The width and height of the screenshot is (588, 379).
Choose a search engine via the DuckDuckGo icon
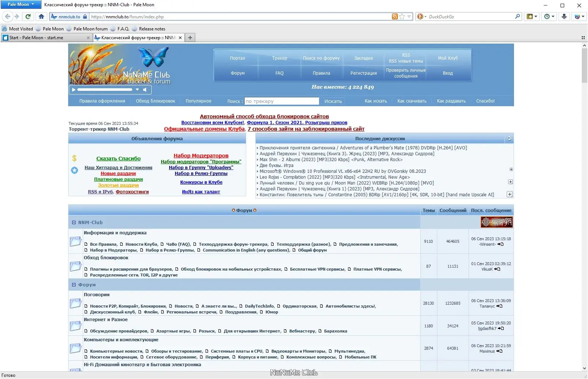421,16
